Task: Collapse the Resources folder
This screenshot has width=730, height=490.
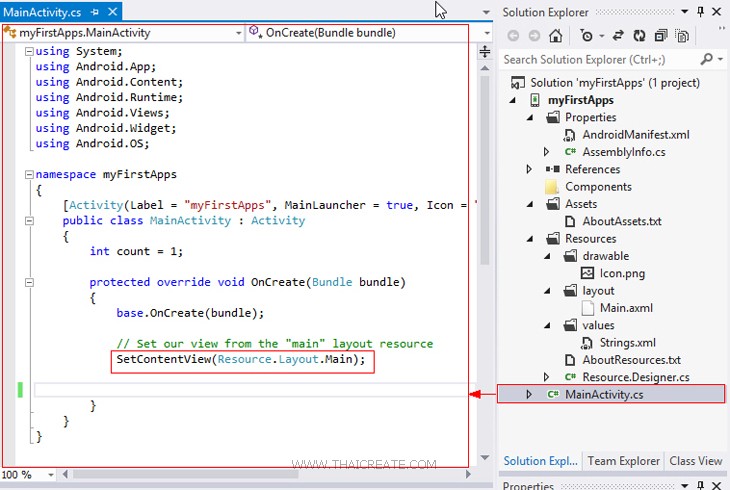Action: tap(530, 239)
